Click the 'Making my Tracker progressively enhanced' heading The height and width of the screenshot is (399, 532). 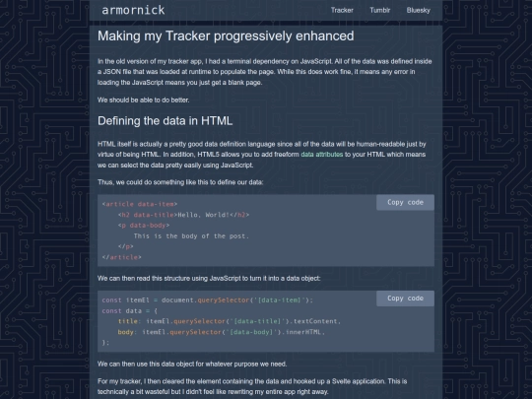[226, 36]
